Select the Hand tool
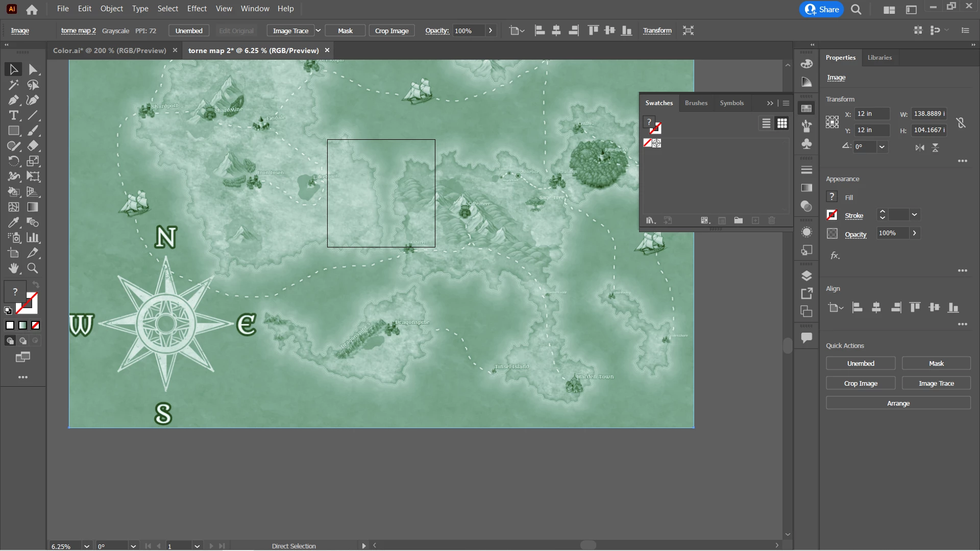980x551 pixels. pos(14,268)
